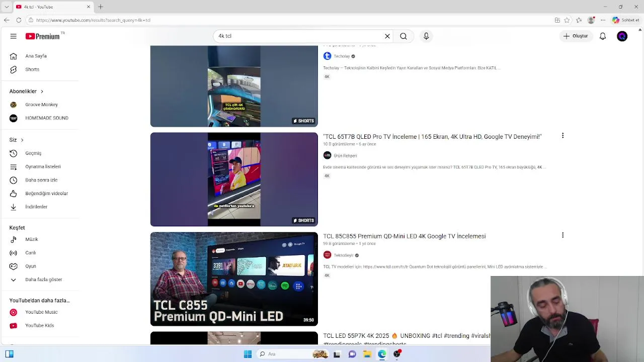Open the account avatar menu

[x=622, y=36]
